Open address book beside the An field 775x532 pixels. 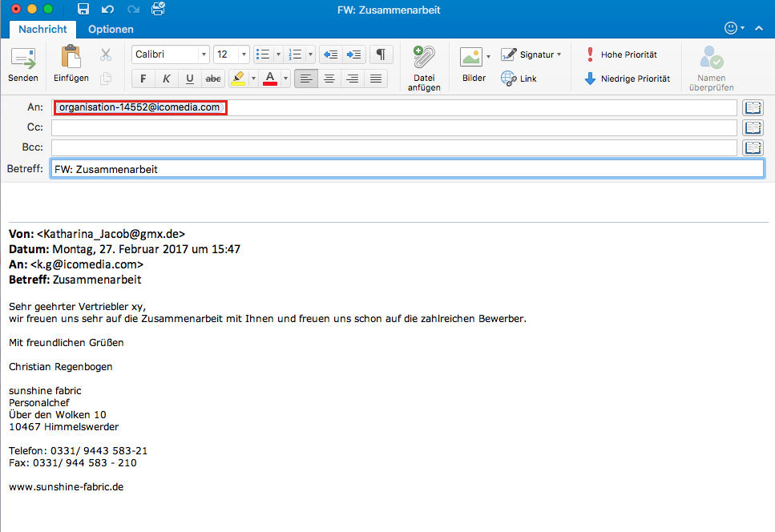[x=753, y=107]
